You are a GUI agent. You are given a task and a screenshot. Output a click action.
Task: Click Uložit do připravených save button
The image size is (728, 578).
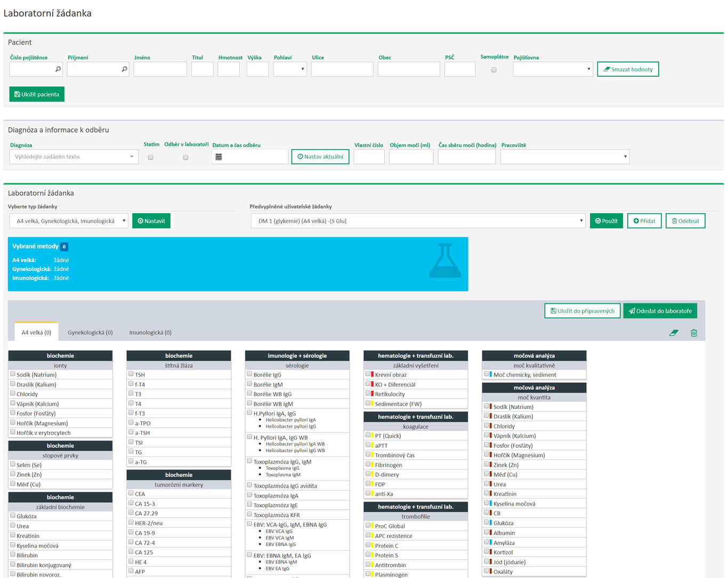tap(583, 311)
